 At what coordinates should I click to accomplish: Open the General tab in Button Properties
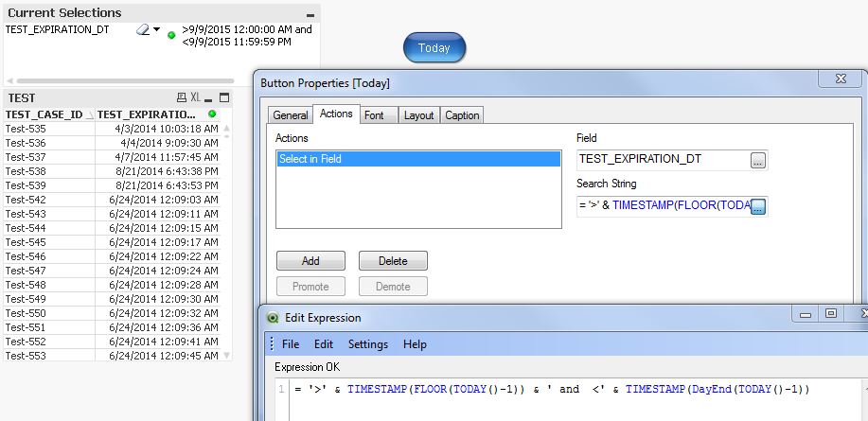(x=291, y=115)
